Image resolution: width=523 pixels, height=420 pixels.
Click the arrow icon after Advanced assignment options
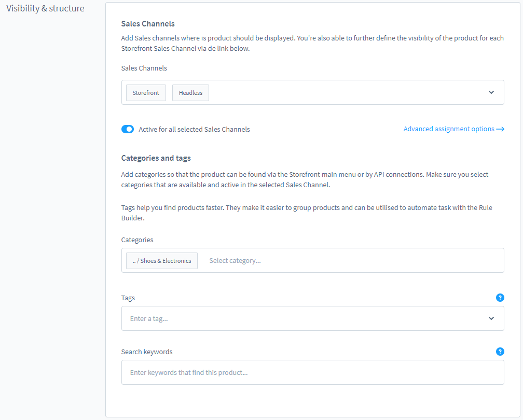pos(500,129)
